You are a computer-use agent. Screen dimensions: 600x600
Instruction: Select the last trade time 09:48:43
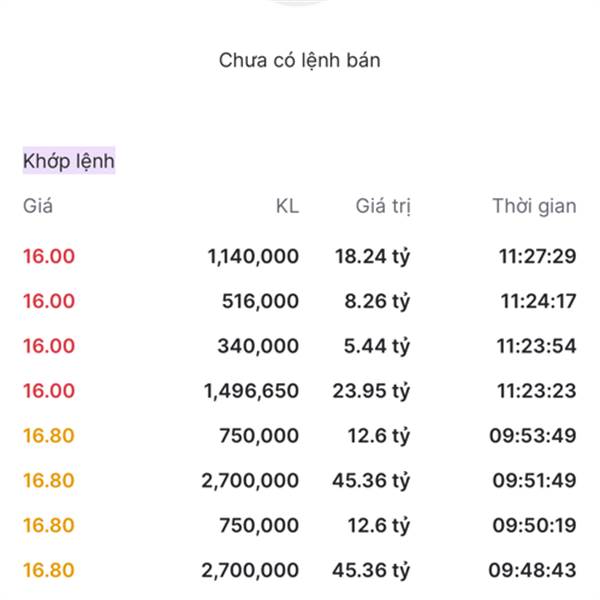534,571
